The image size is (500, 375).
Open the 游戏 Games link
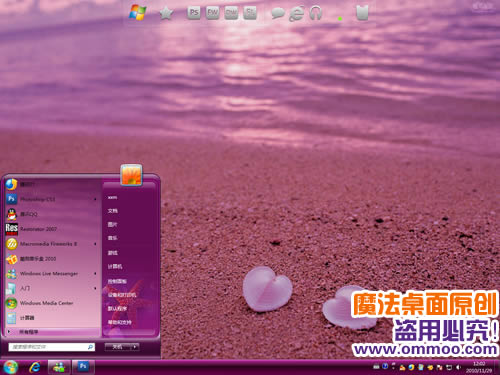(x=113, y=253)
